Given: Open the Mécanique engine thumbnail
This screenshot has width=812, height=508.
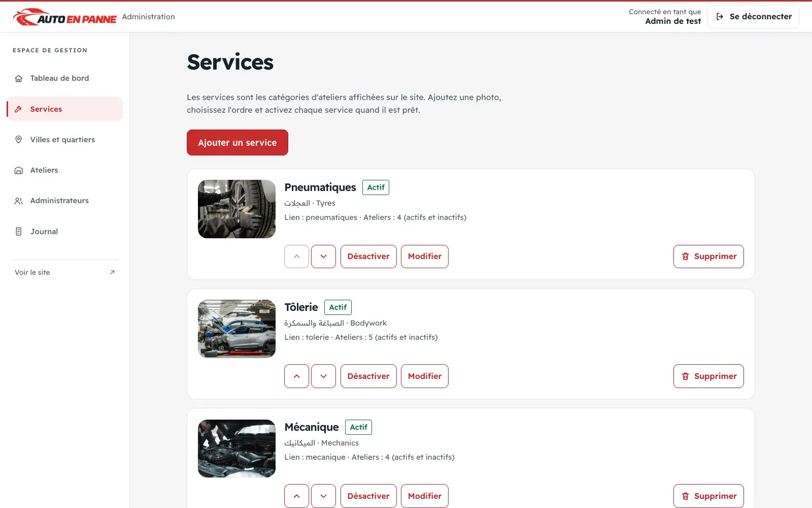Looking at the screenshot, I should point(236,449).
